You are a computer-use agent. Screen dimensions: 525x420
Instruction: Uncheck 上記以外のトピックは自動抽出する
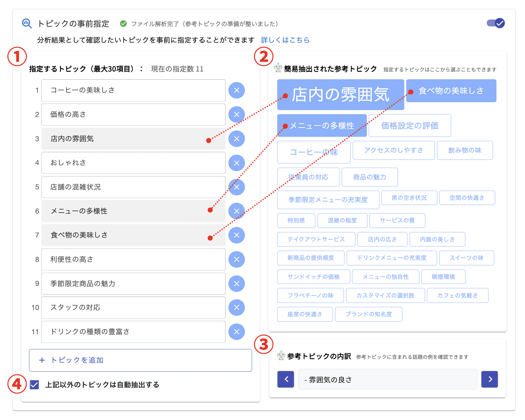(x=35, y=385)
